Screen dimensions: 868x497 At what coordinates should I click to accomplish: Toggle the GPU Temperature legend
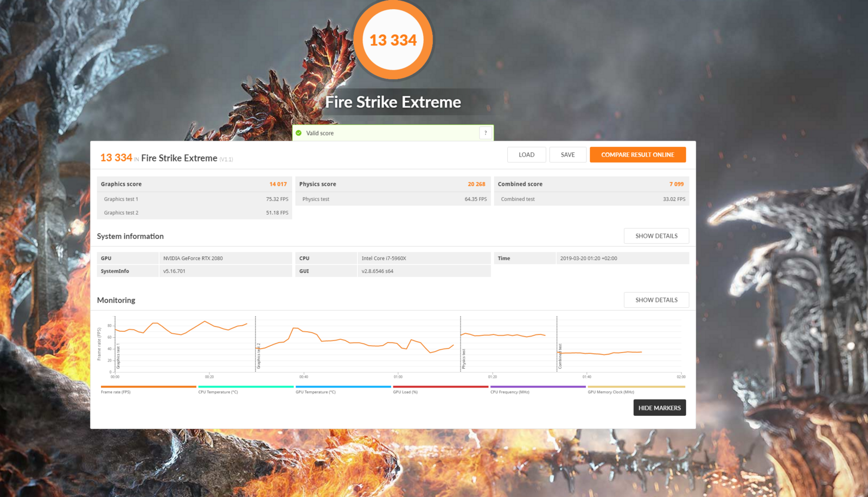tap(343, 389)
